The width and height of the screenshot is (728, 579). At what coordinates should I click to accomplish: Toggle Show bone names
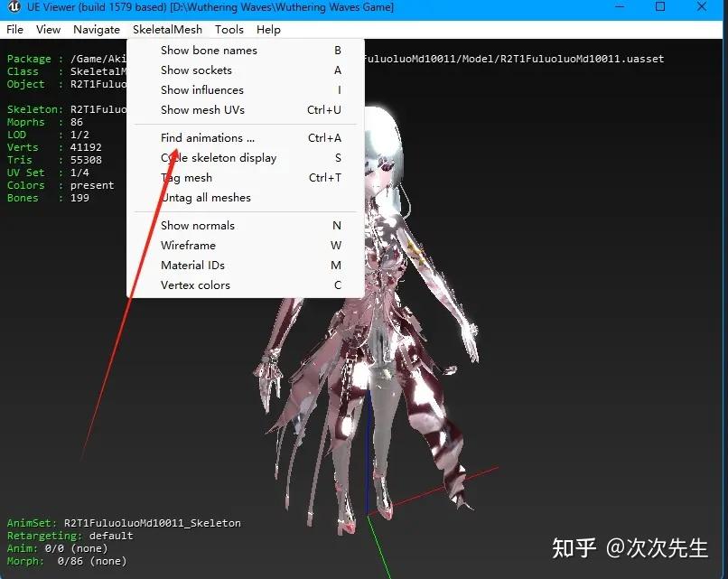[209, 51]
